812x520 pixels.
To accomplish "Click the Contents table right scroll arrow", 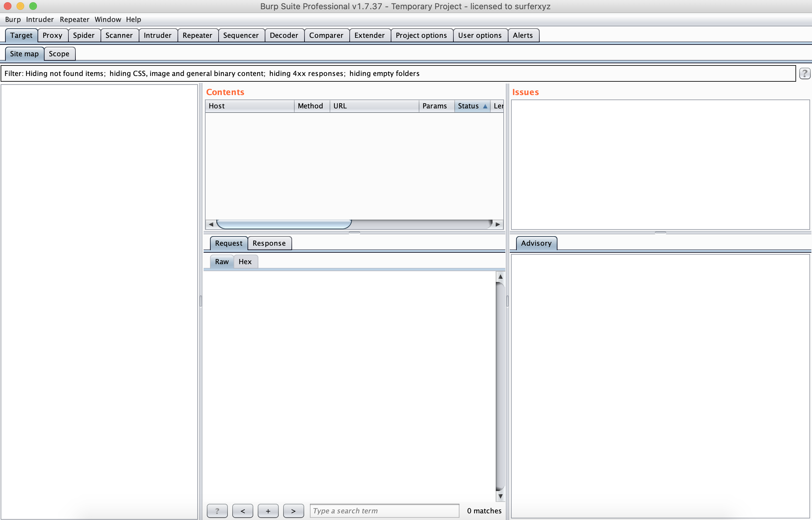I will [x=498, y=224].
